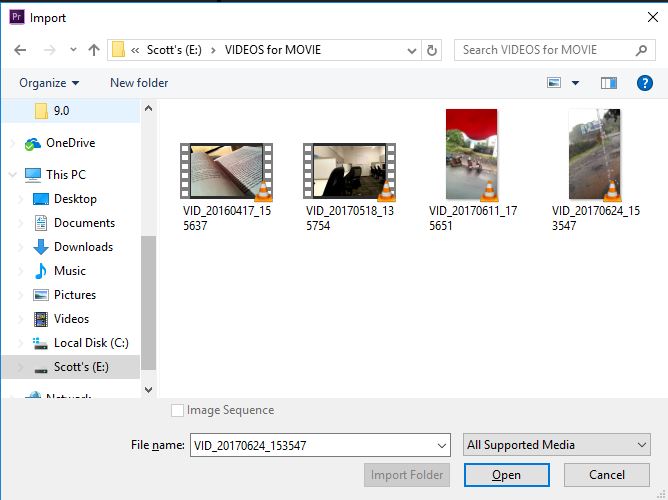Screen dimensions: 668x500
Task: Click the search magnifier icon
Action: tap(641, 50)
